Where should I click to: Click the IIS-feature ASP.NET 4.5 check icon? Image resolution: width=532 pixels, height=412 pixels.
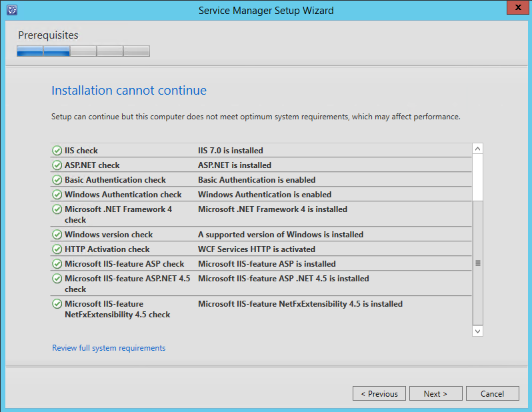(x=57, y=279)
